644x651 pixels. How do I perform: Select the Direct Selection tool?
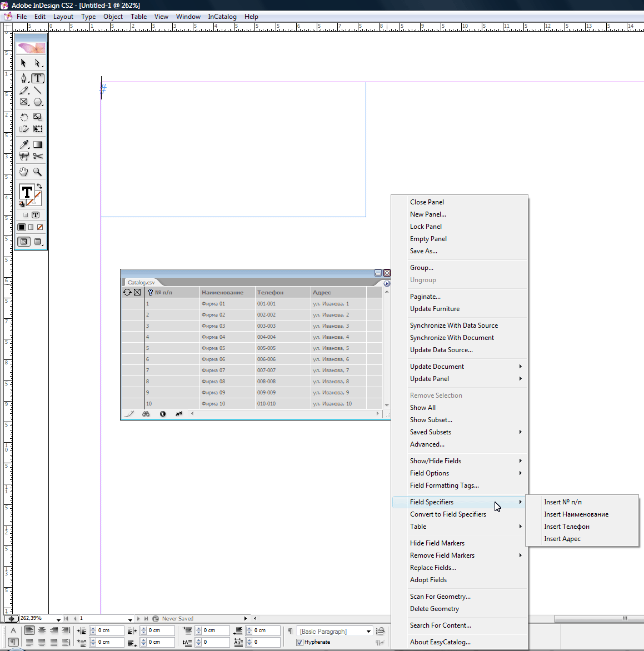point(38,63)
